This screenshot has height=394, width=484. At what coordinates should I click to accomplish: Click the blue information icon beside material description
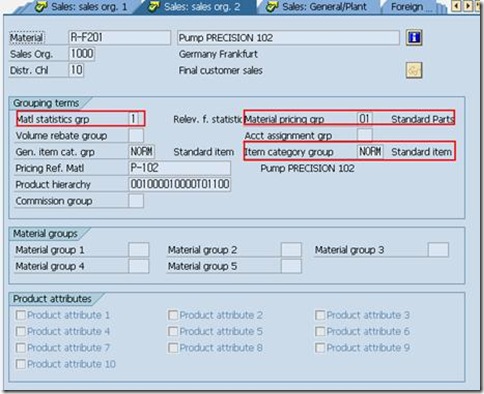tap(414, 37)
